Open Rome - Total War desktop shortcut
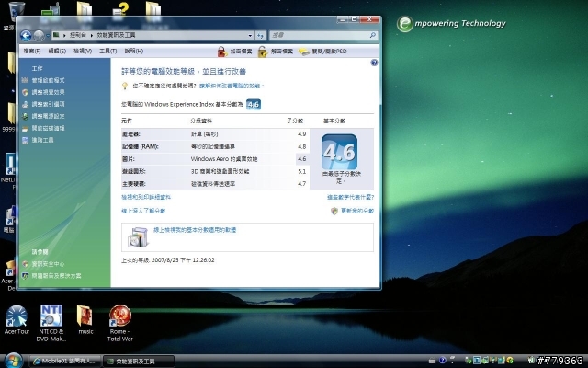Viewport: 588px width, 368px height. pos(120,323)
